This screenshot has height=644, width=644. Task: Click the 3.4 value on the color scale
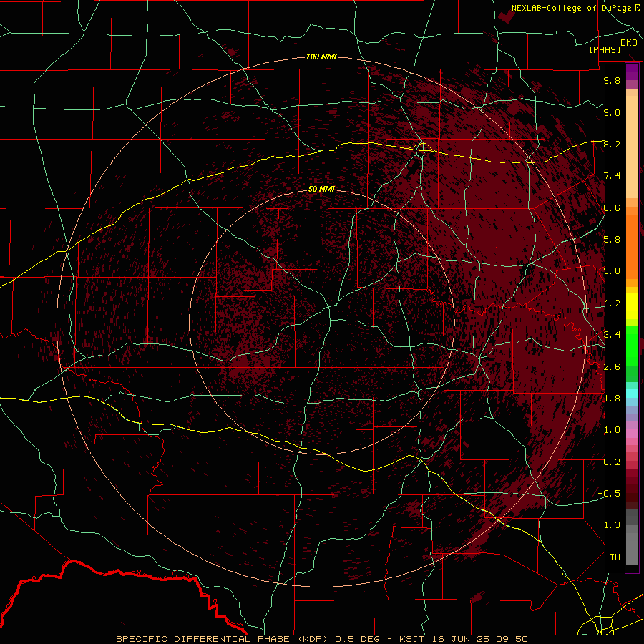(612, 335)
